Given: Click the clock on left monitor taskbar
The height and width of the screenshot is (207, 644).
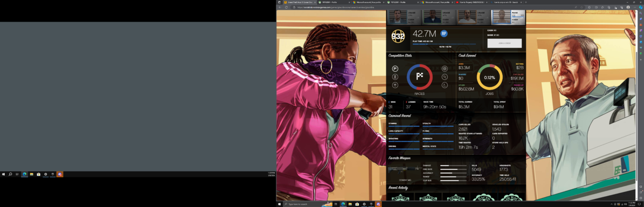Looking at the screenshot, I should (x=271, y=174).
